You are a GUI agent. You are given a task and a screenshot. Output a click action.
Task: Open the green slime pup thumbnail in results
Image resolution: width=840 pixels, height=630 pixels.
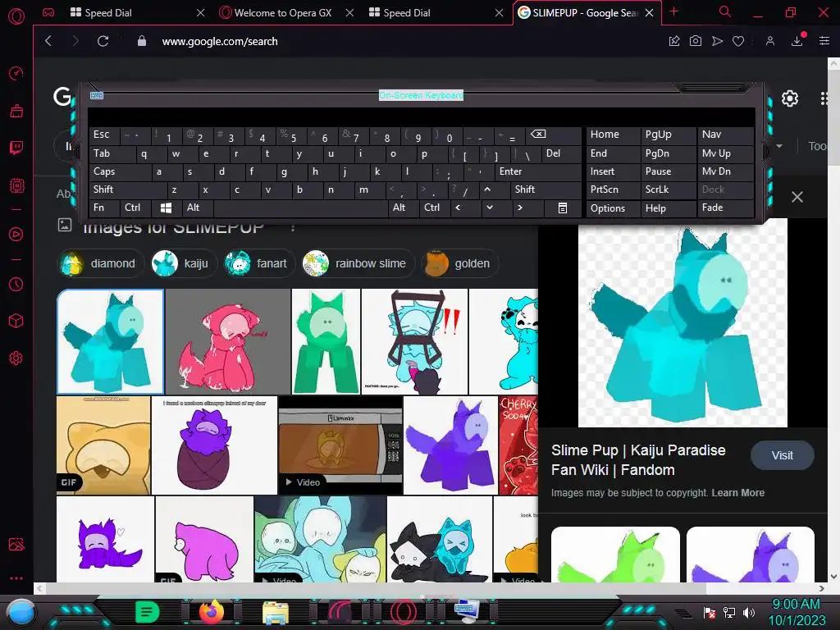click(x=326, y=342)
